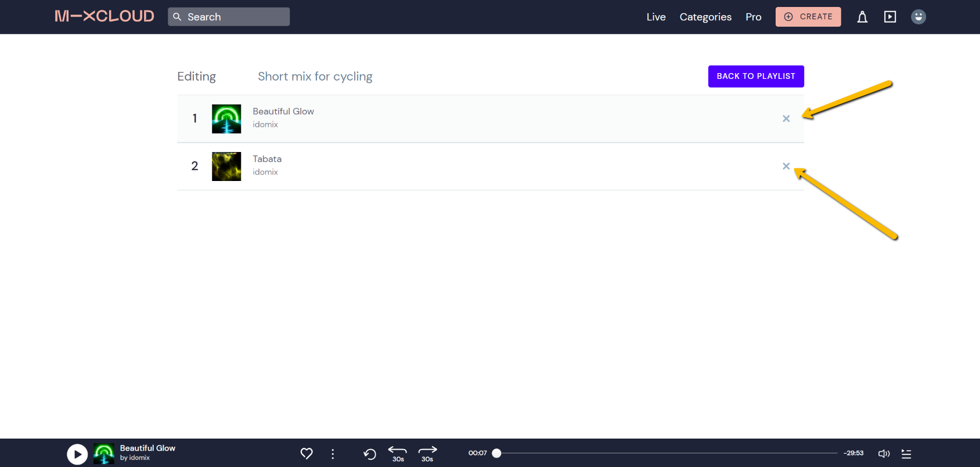Skip back 30 seconds

(x=398, y=453)
